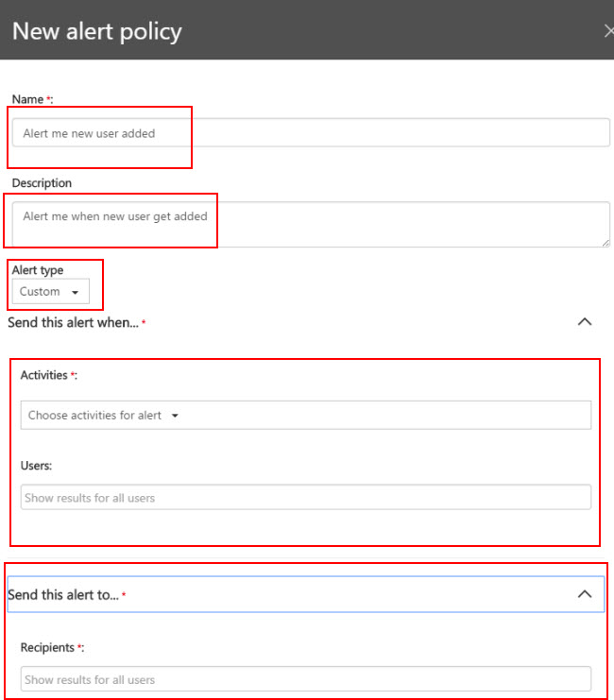Focus the Description text area
This screenshot has width=614, height=700.
click(x=310, y=225)
